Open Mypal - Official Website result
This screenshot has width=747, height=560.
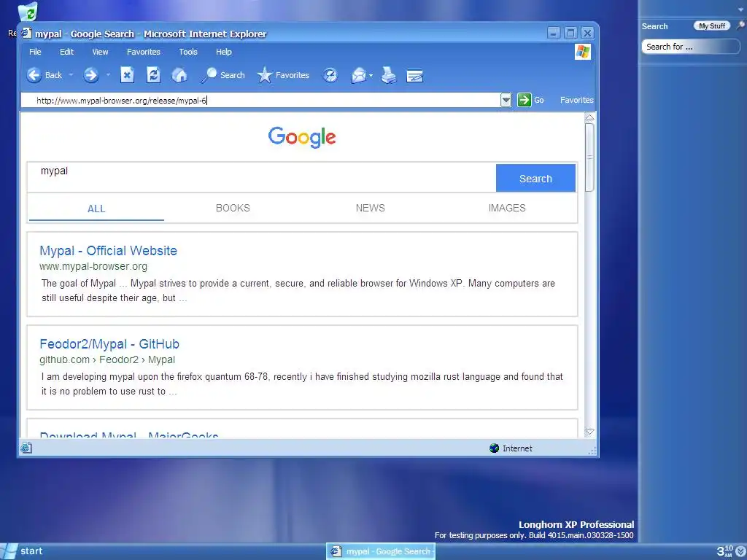(x=108, y=251)
